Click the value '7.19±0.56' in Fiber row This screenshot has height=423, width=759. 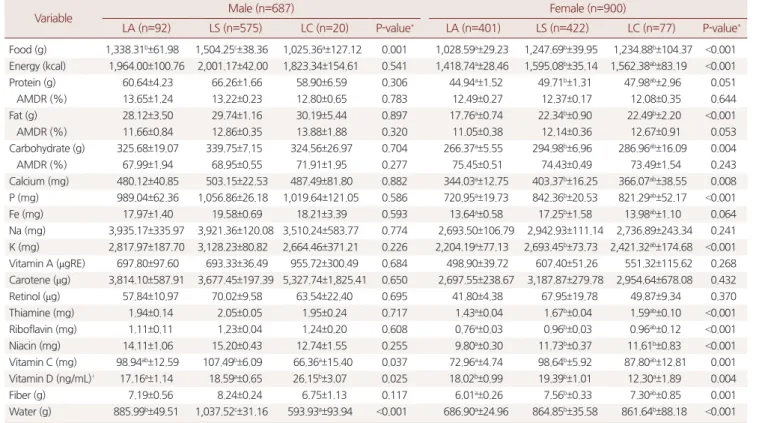click(151, 395)
